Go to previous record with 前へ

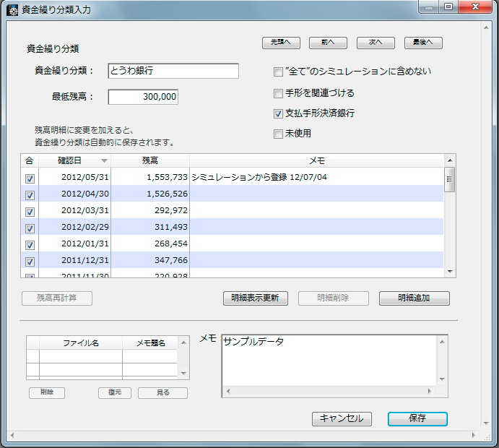[x=328, y=43]
